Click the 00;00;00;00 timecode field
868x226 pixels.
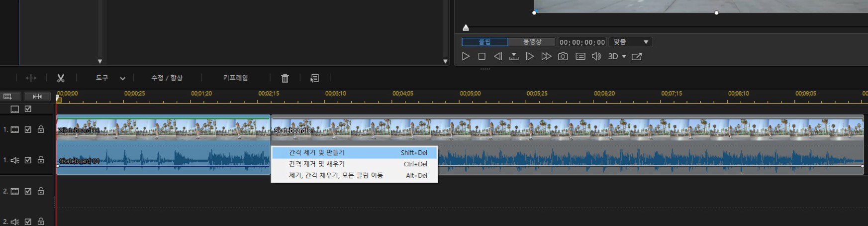582,42
